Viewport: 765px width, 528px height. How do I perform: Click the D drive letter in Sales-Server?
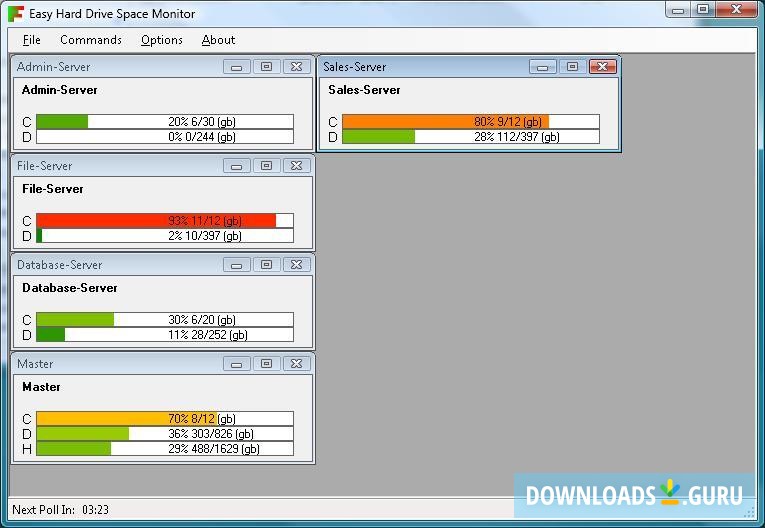[333, 137]
